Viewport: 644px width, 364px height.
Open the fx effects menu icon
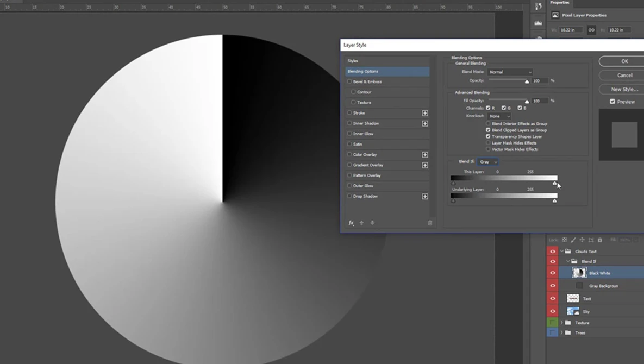point(351,223)
